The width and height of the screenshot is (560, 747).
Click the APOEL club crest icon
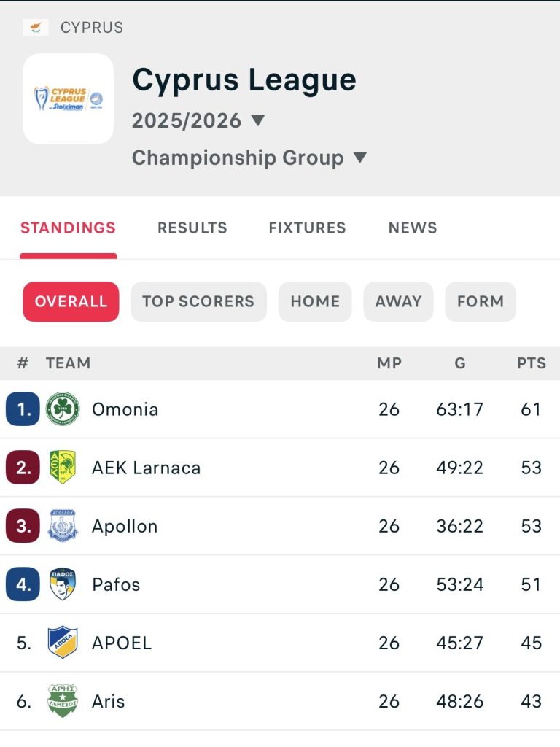(63, 643)
